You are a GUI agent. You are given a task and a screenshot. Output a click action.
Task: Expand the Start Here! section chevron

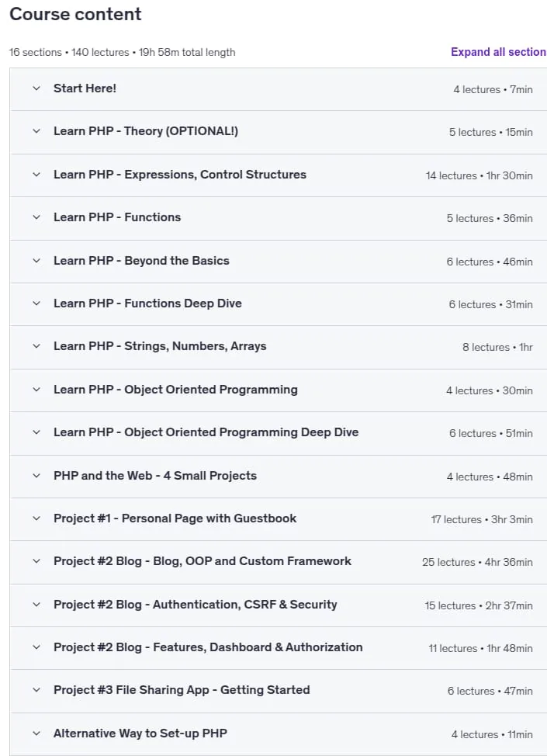(36, 88)
